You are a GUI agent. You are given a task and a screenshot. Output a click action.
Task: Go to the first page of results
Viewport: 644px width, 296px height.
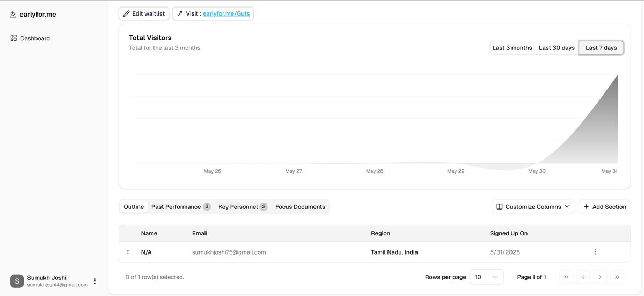click(x=566, y=277)
